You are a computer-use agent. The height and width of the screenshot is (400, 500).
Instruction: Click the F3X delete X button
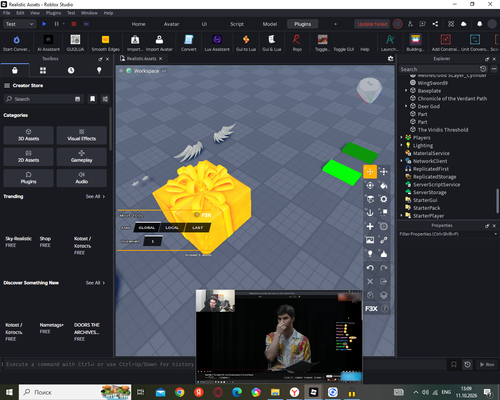pyautogui.click(x=370, y=281)
